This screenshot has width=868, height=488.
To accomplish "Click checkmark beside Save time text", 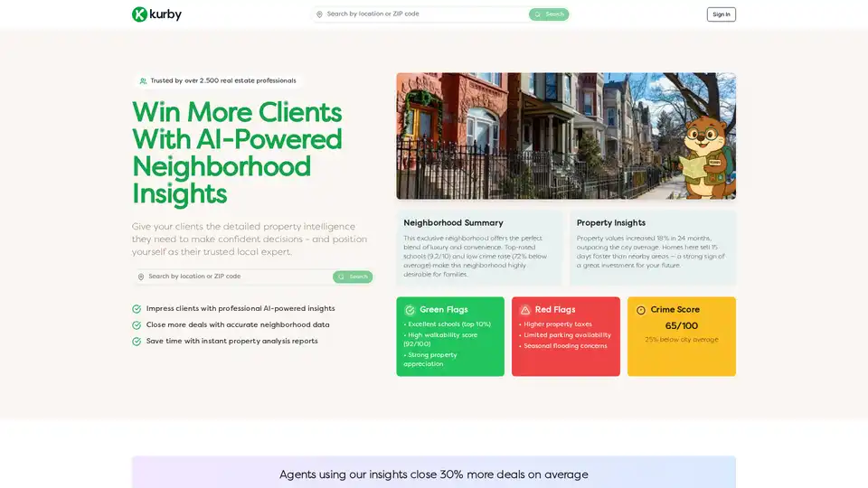I will [x=137, y=342].
